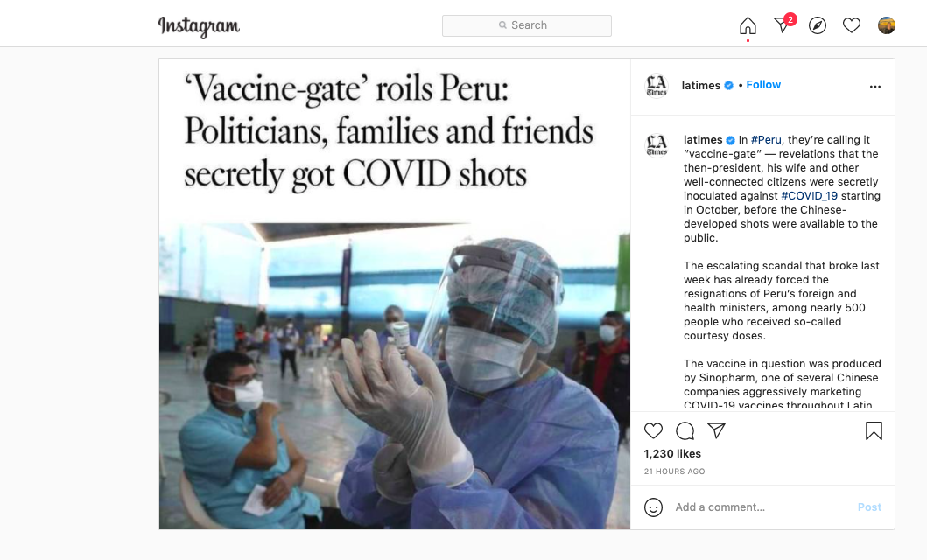Go to Instagram home feed icon
This screenshot has height=560, width=927.
(748, 26)
